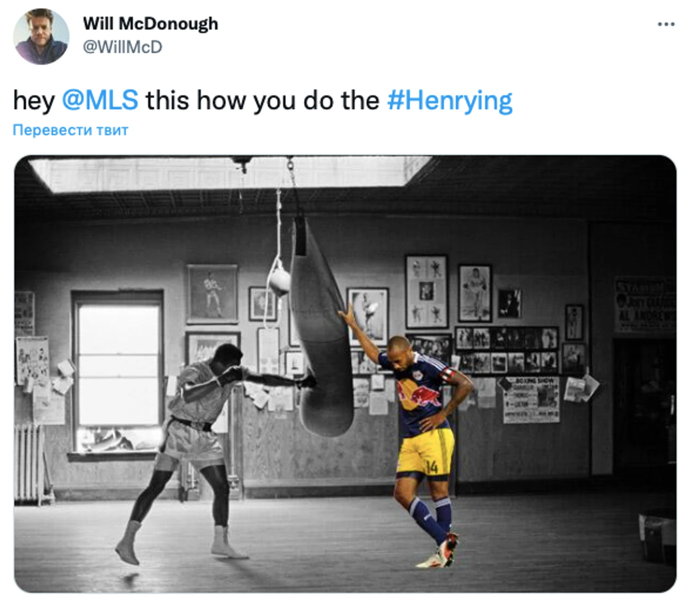Open the tweet's three-dot more options menu
Viewport: 688px width, 616px height.
666,24
